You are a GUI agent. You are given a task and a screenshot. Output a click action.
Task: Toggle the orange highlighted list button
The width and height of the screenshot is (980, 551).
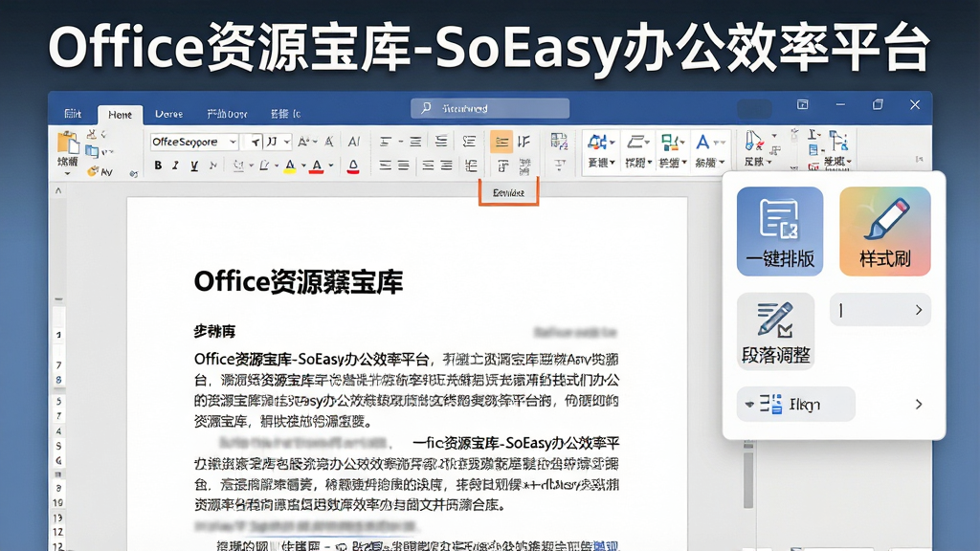[x=501, y=142]
